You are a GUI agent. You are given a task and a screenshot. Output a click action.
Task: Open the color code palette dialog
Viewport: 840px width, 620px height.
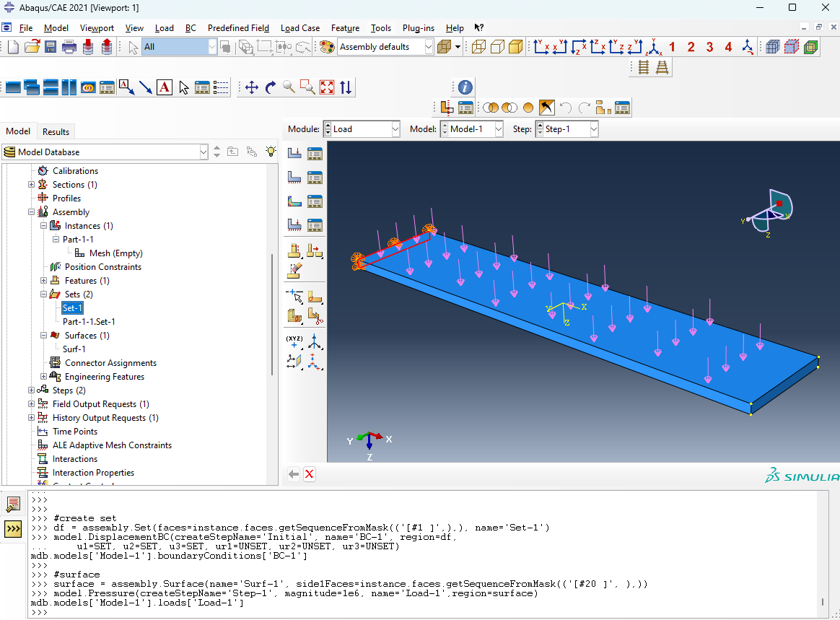pos(326,47)
